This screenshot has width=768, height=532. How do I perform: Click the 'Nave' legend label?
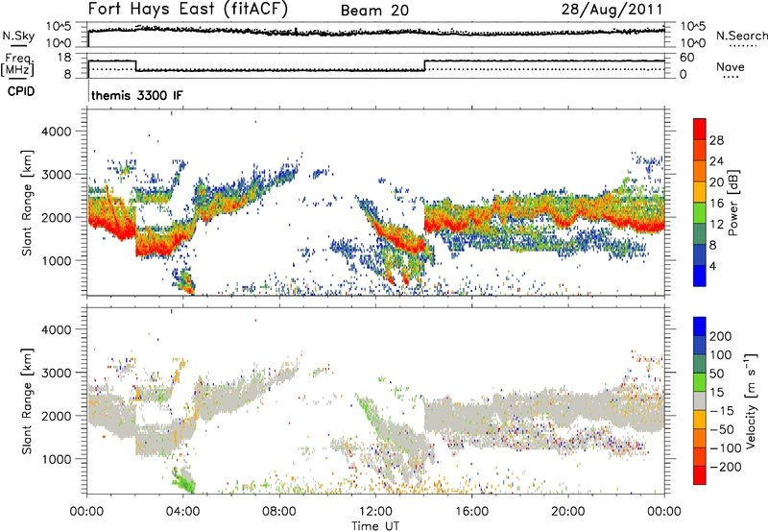(x=731, y=66)
